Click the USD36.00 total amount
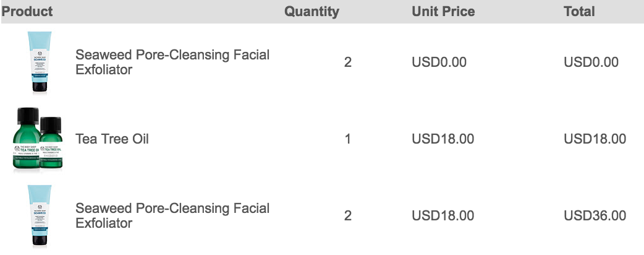Image resolution: width=644 pixels, height=255 pixels. [595, 215]
